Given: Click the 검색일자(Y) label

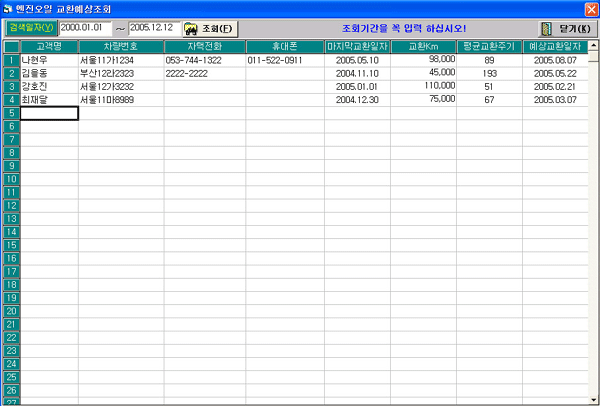Looking at the screenshot, I should coord(31,28).
